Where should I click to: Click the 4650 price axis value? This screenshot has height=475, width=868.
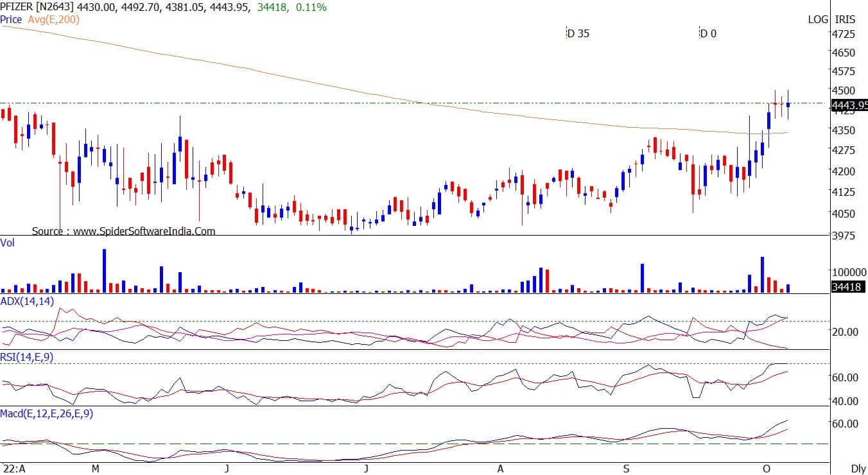[x=844, y=52]
